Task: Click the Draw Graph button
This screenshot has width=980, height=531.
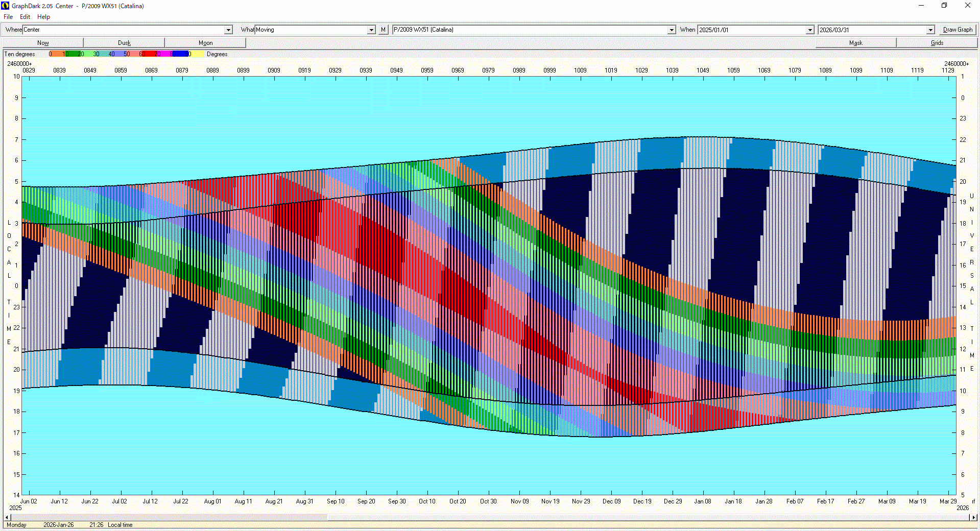Action: coord(958,30)
